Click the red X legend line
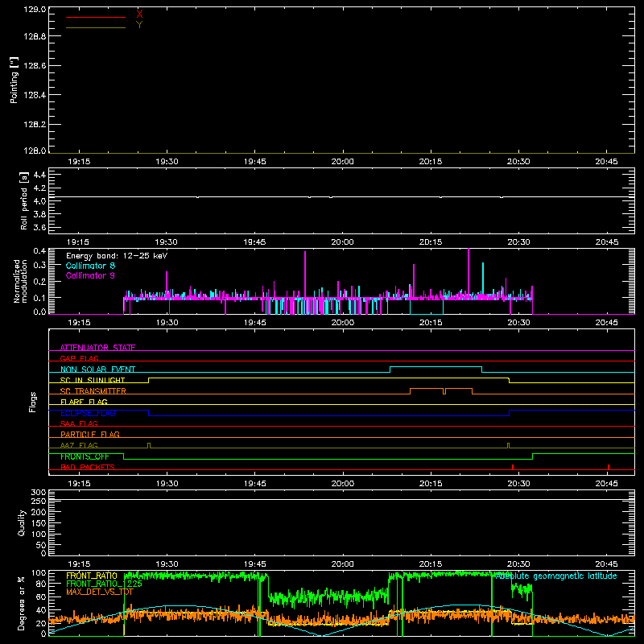This screenshot has height=644, width=644. coord(96,17)
